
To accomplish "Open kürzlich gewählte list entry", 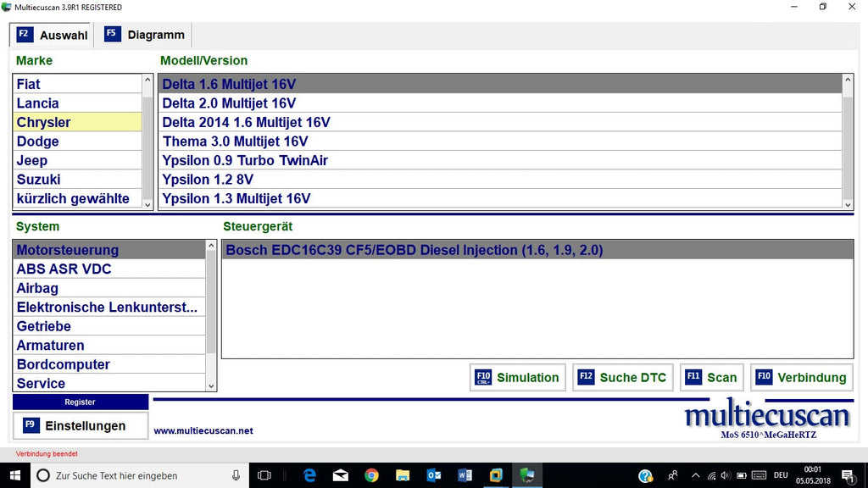I will pyautogui.click(x=77, y=198).
